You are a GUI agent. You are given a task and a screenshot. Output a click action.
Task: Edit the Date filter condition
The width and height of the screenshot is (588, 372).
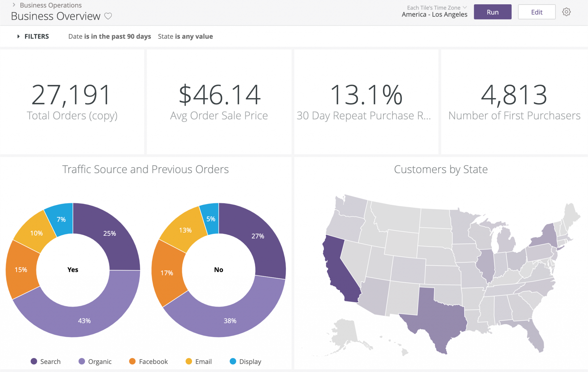coord(109,36)
